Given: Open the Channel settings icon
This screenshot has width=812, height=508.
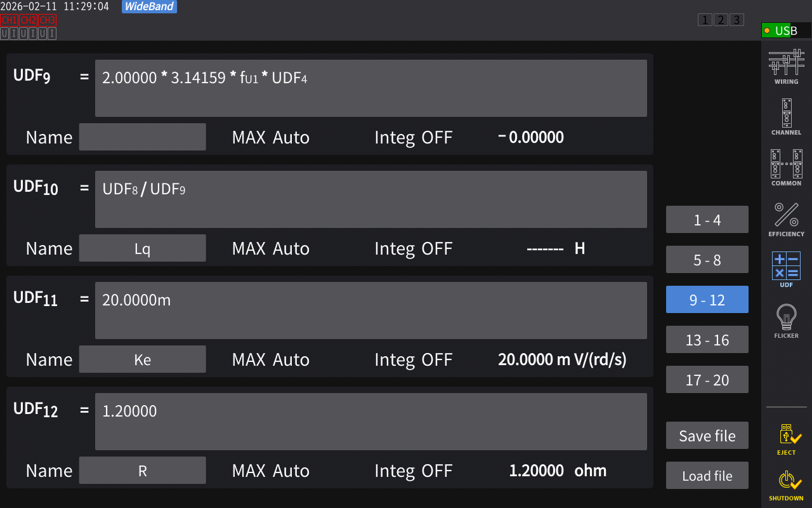Looking at the screenshot, I should coord(786,117).
